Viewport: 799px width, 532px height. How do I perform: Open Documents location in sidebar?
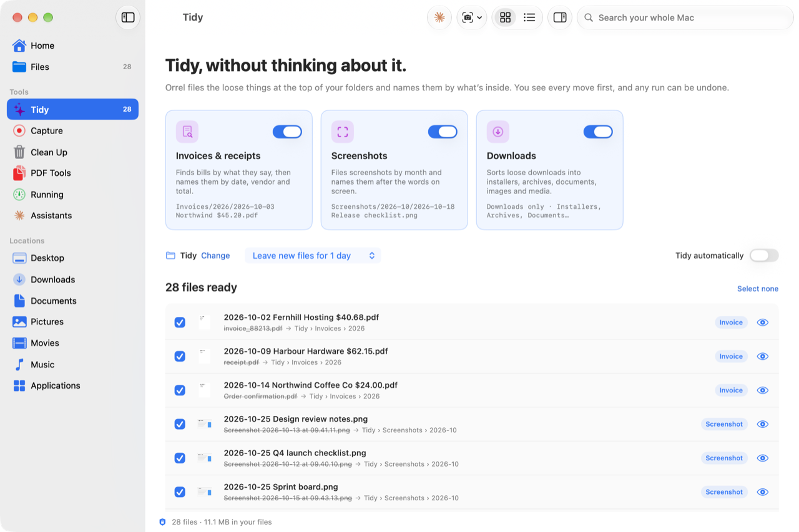tap(72, 301)
